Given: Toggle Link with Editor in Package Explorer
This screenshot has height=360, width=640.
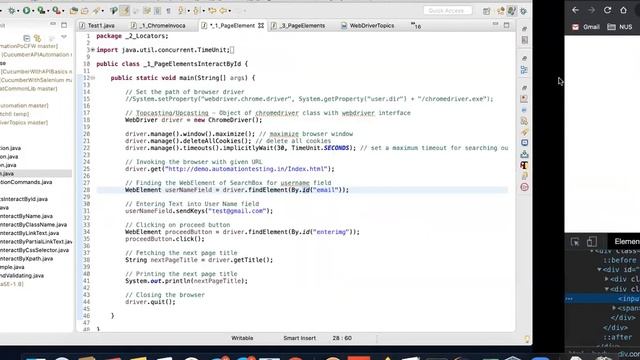Looking at the screenshot, I should pos(38,38).
